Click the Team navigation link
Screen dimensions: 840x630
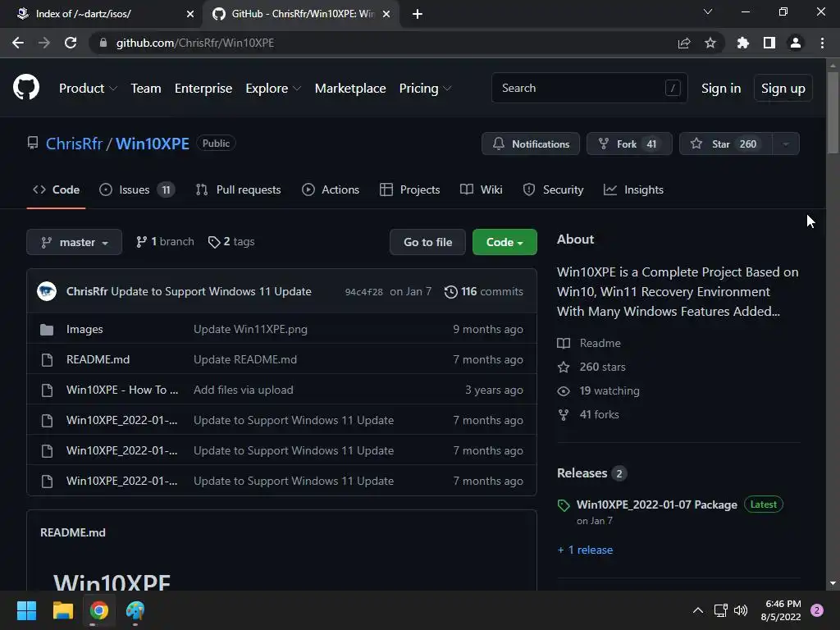(146, 89)
